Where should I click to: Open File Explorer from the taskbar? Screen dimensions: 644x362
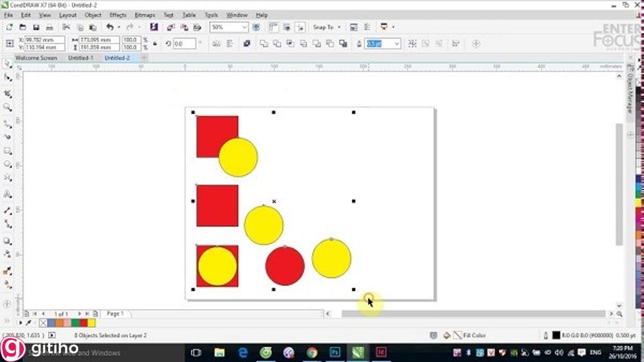[219, 352]
